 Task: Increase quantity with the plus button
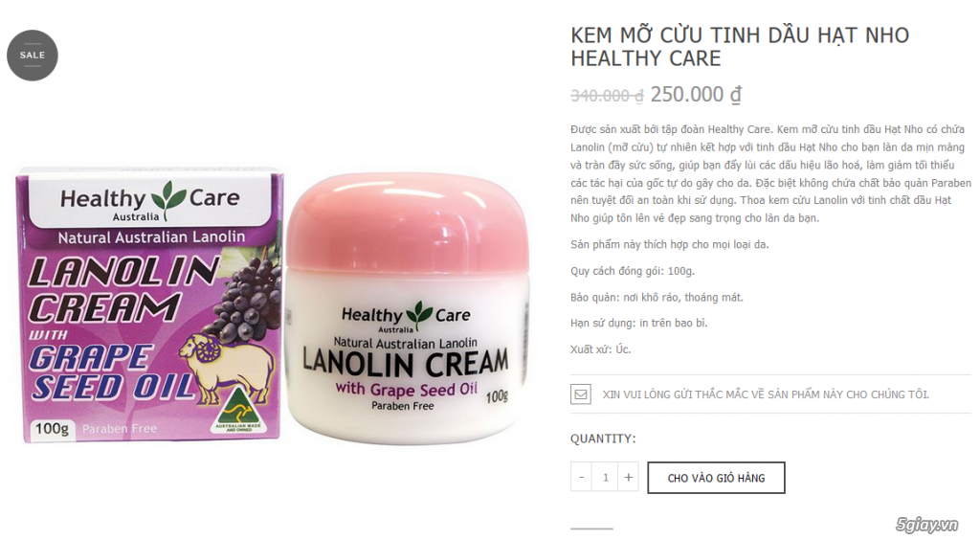point(628,478)
